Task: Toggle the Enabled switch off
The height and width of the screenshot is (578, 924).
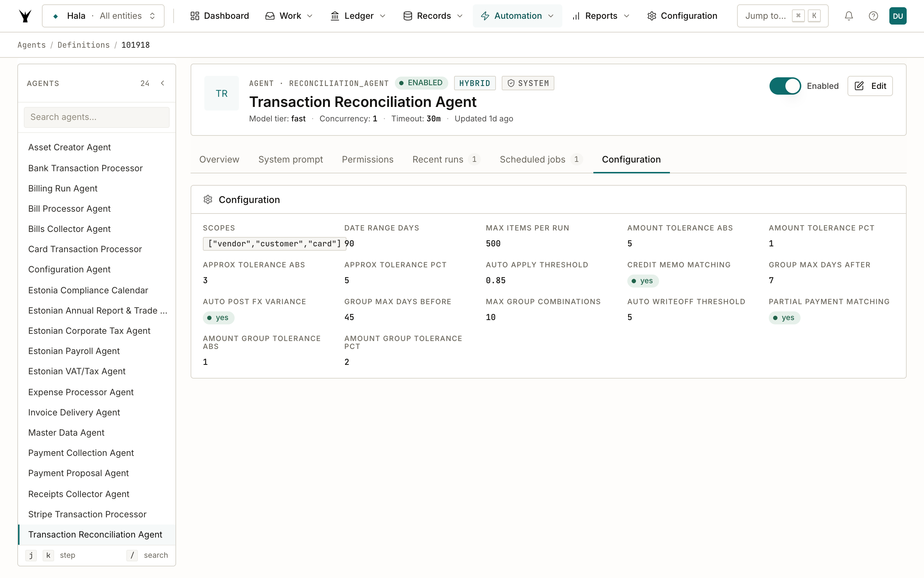Action: pos(785,86)
